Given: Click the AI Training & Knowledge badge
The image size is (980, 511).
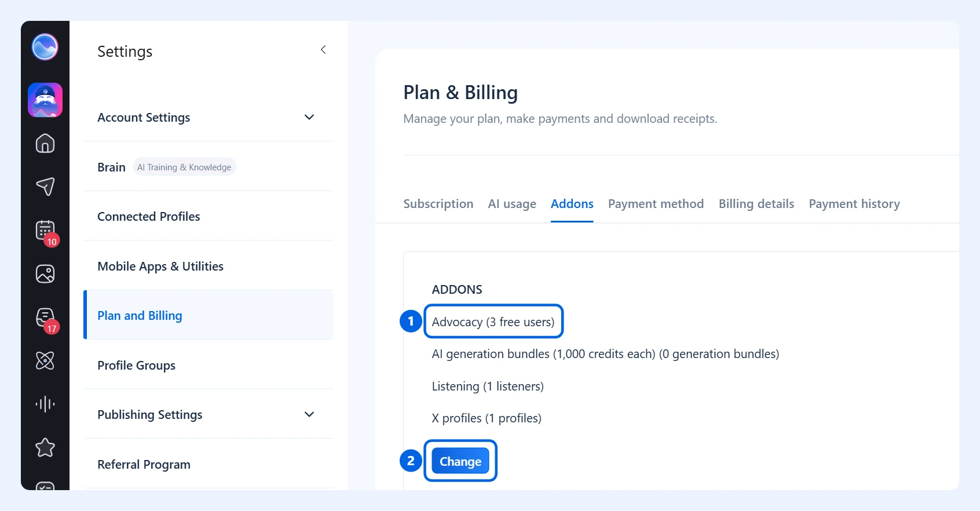Looking at the screenshot, I should (x=184, y=167).
